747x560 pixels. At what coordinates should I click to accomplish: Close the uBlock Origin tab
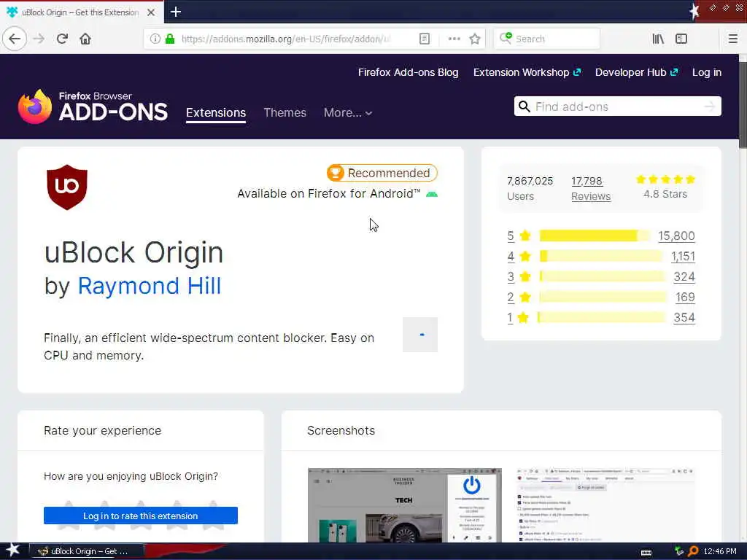pyautogui.click(x=151, y=12)
